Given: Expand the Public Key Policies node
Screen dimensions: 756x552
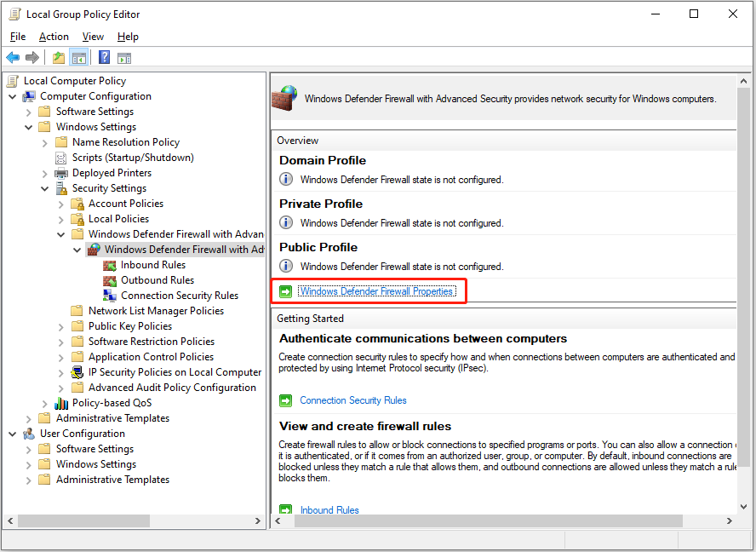Looking at the screenshot, I should point(60,326).
